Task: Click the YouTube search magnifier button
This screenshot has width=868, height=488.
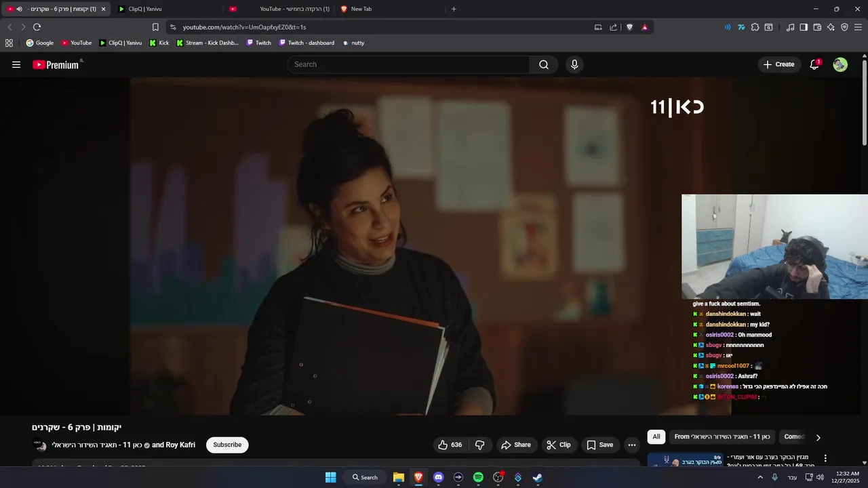Action: pos(544,64)
